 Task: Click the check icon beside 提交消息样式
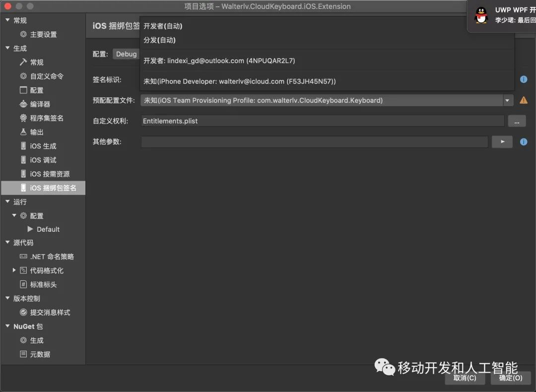click(x=23, y=312)
